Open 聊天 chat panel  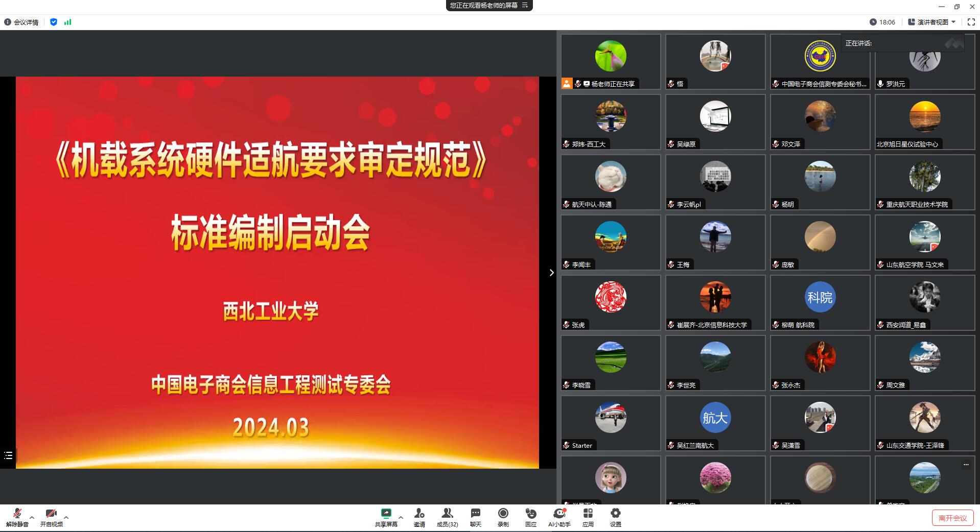(x=476, y=517)
